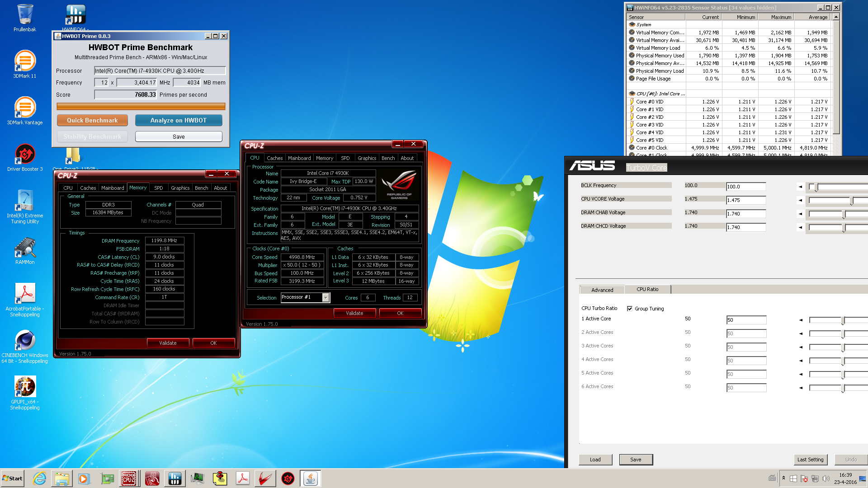The width and height of the screenshot is (868, 488).
Task: Click the network tray icon
Action: [x=815, y=479]
